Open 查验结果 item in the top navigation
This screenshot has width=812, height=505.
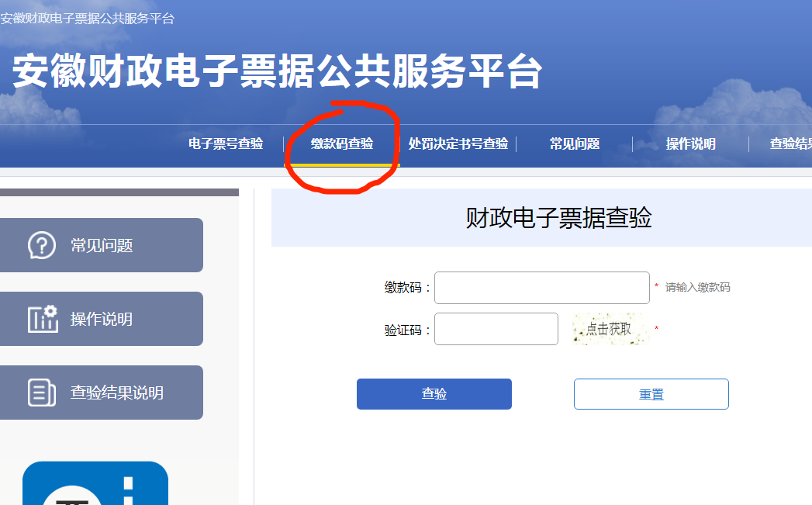click(x=791, y=144)
